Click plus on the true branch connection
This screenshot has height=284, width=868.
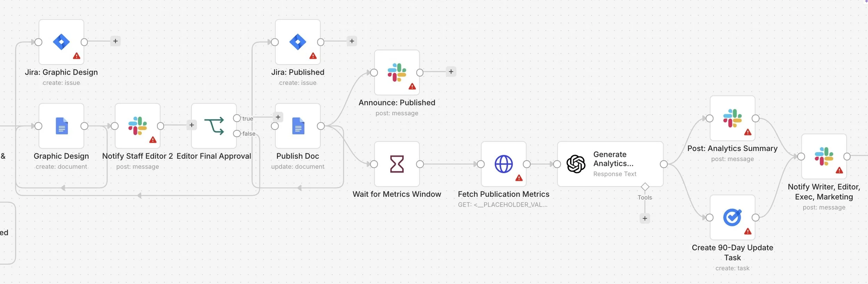tap(278, 117)
